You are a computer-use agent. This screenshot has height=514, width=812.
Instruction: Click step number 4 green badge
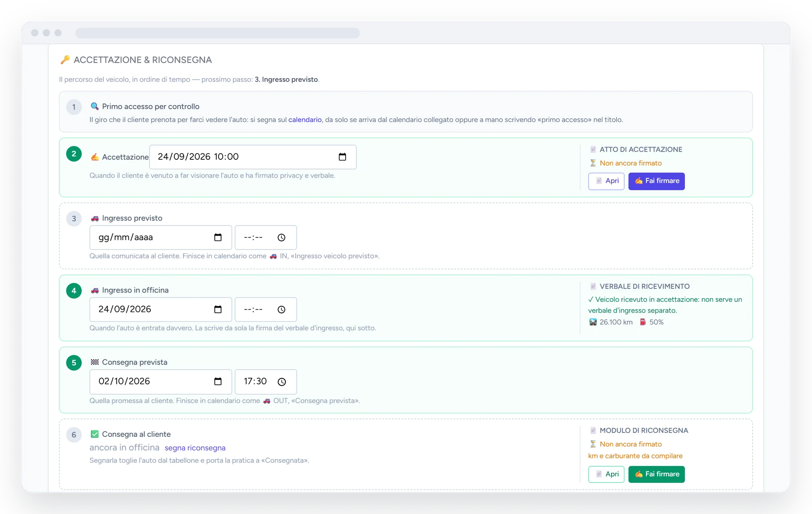74,291
